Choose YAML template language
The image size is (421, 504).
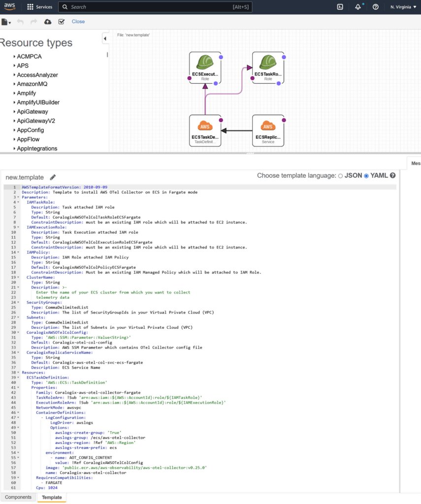(366, 176)
